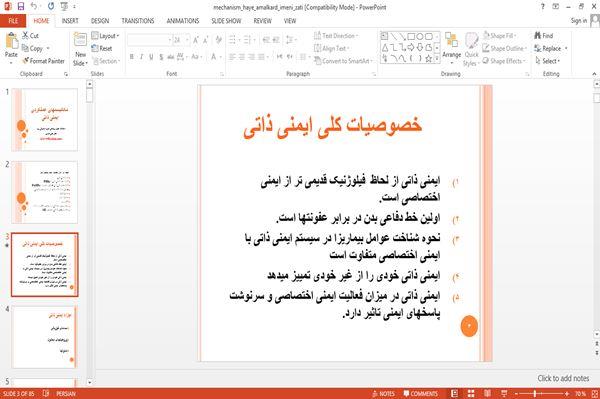Screen dimensions: 600x399
Task: Click the Paste clipboard icon
Action: click(x=11, y=41)
